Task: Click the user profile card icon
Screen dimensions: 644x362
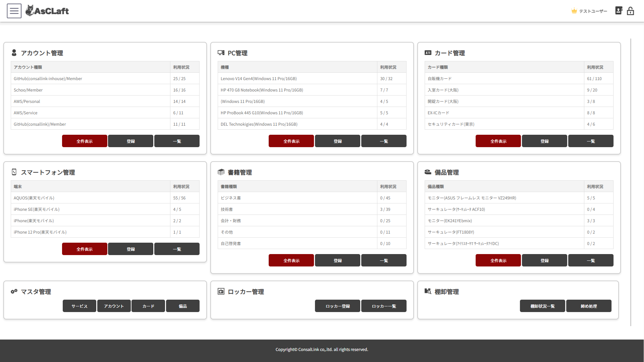Action: [x=619, y=11]
